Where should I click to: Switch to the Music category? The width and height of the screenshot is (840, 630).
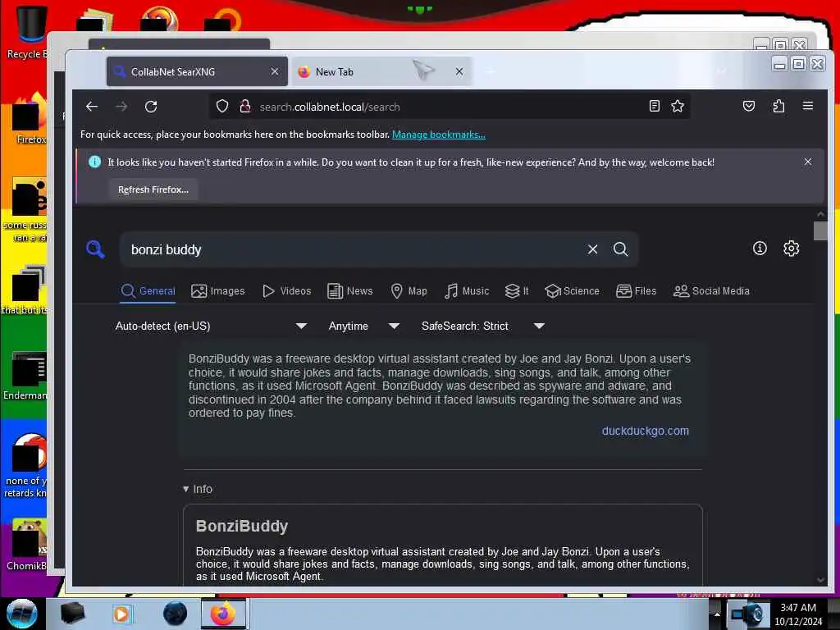(467, 291)
